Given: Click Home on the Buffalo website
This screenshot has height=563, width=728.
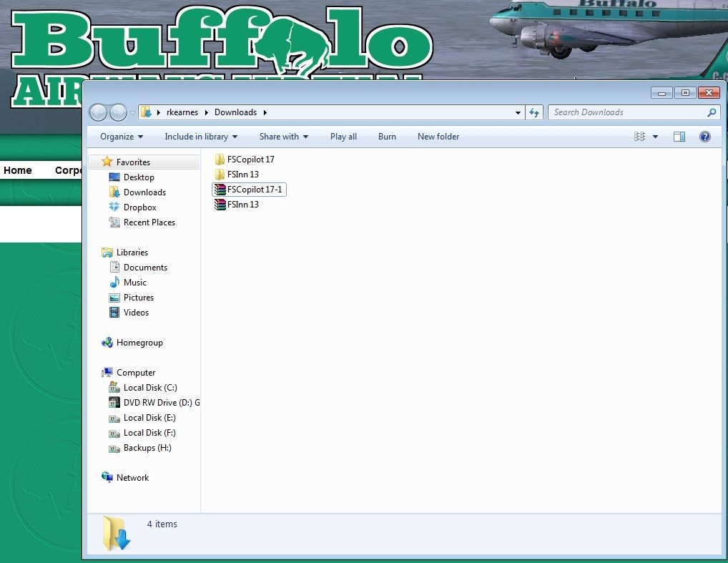Looking at the screenshot, I should [x=18, y=170].
